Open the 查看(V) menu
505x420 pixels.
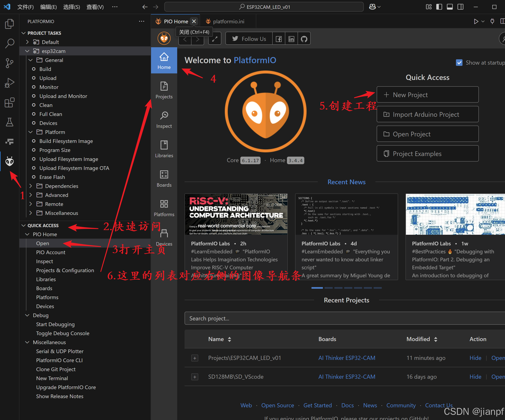pos(95,7)
